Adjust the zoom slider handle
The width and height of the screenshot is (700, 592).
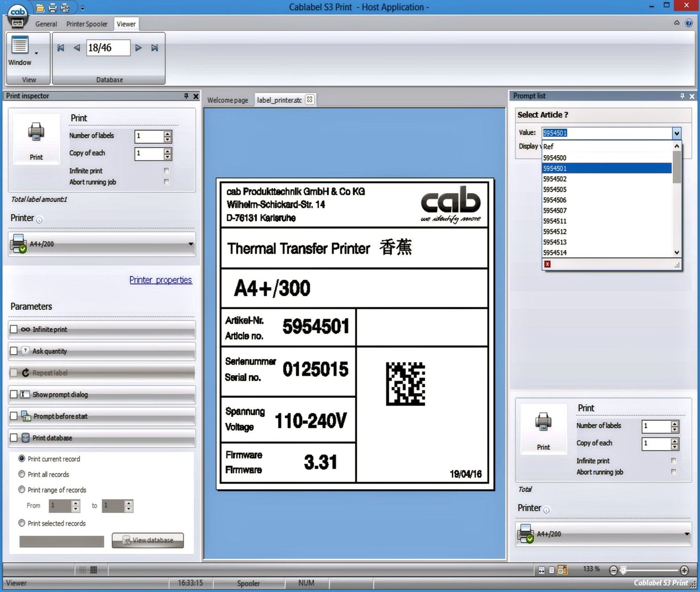[624, 570]
